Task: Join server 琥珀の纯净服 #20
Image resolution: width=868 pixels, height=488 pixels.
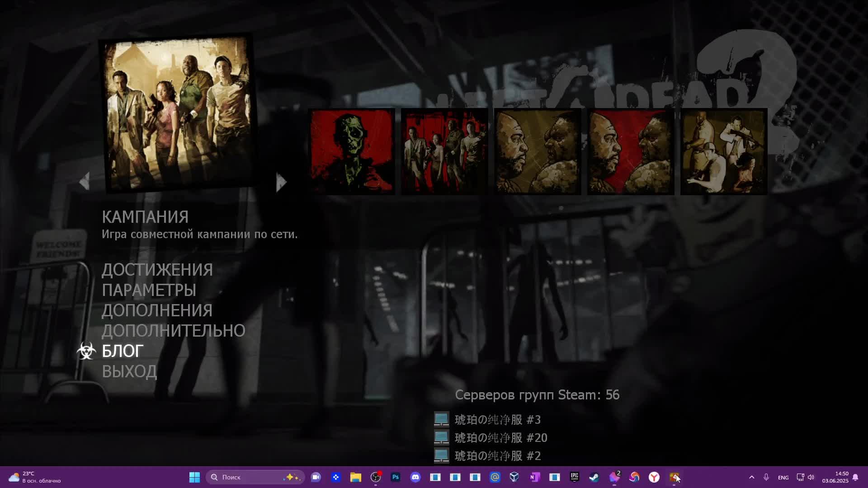Action: click(x=501, y=438)
